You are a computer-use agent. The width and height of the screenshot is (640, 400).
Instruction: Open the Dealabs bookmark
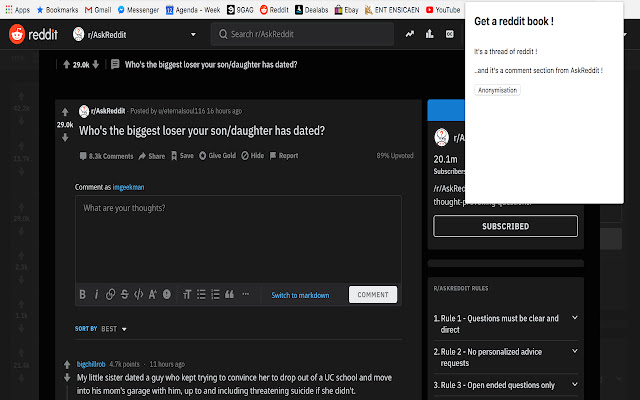point(311,10)
